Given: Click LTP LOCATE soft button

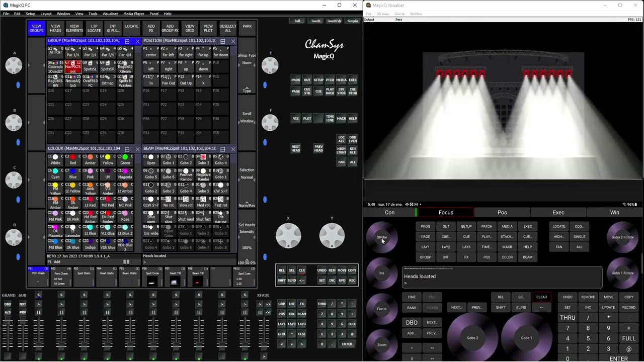Looking at the screenshot, I should [x=94, y=29].
